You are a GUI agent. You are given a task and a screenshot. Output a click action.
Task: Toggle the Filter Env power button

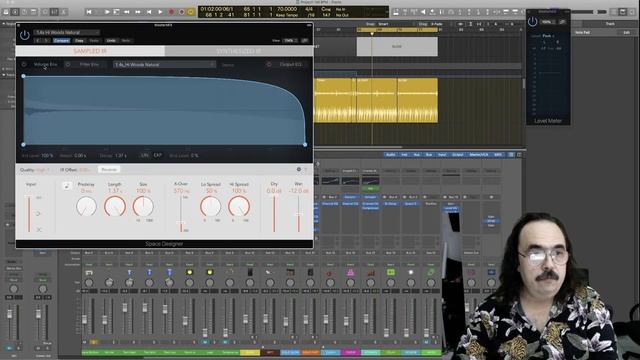(68, 64)
